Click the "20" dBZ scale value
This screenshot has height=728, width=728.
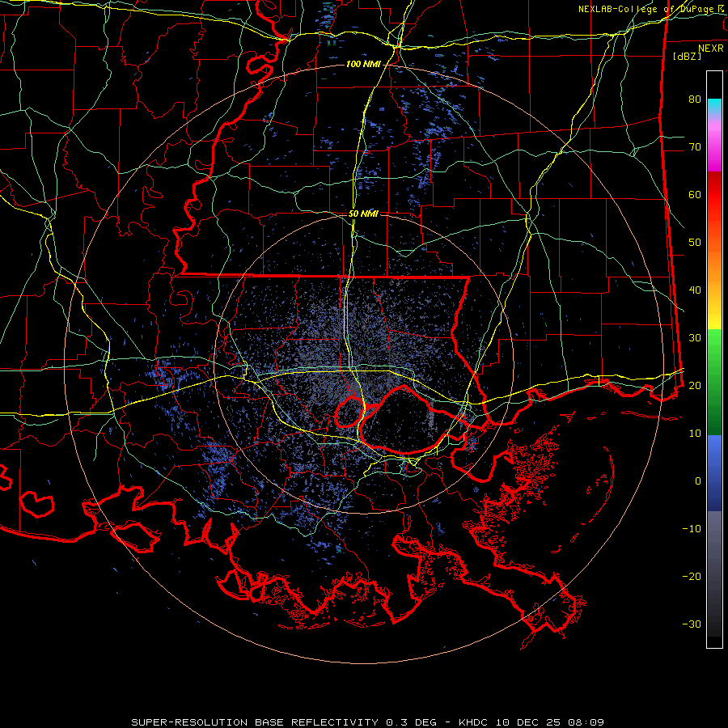point(695,385)
